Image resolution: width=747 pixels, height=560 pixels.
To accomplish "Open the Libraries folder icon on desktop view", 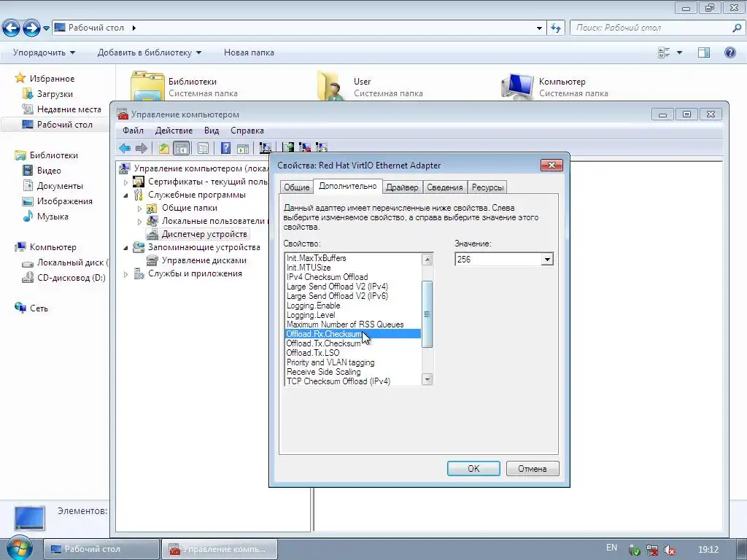I will (147, 86).
